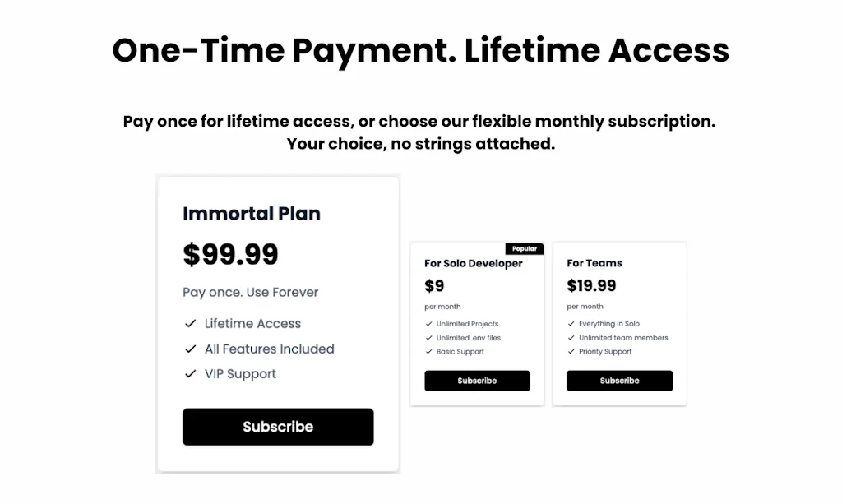Image resolution: width=842 pixels, height=504 pixels.
Task: Click checkmark next to Unlimited team members
Action: (x=571, y=338)
